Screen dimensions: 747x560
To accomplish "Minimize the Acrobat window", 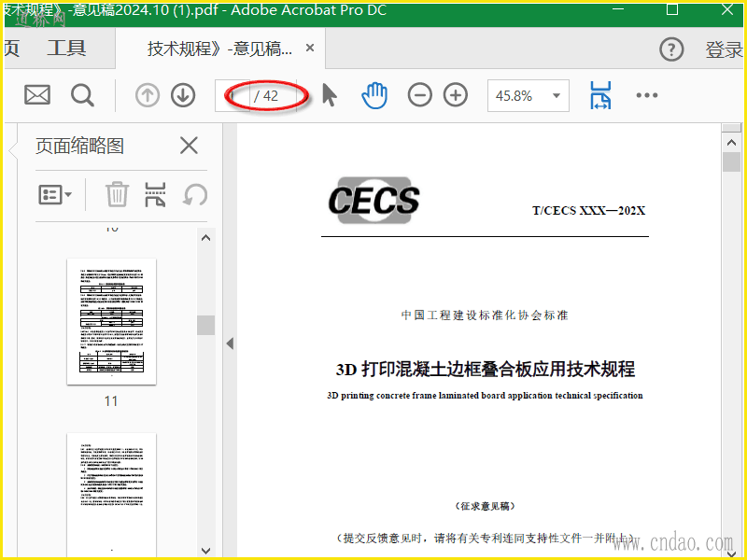I will click(x=618, y=9).
